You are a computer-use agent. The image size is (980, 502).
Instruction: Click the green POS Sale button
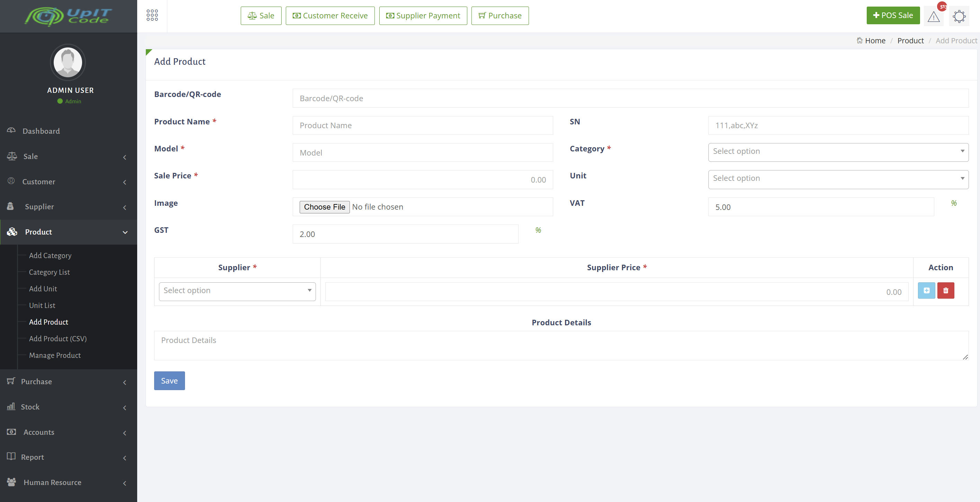pyautogui.click(x=893, y=15)
